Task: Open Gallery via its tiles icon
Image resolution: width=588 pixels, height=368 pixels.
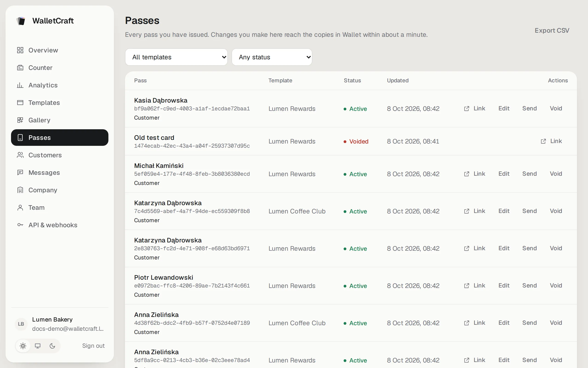Action: [20, 120]
